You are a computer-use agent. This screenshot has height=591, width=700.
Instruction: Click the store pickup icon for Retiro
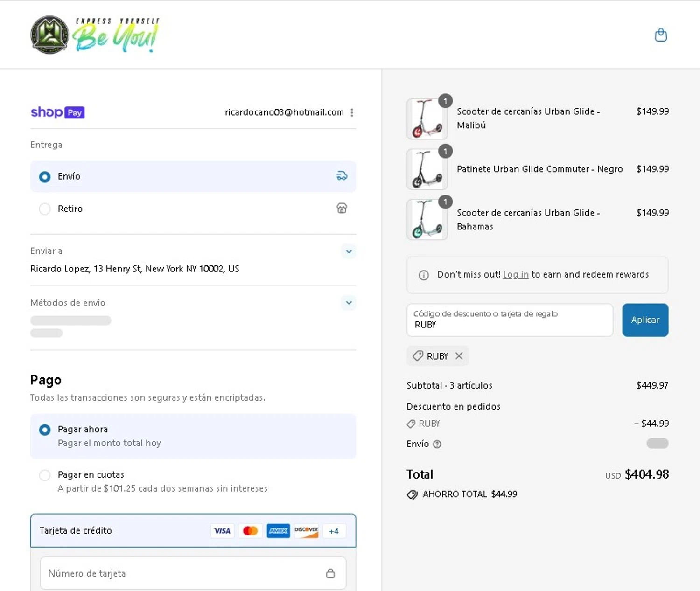point(342,208)
